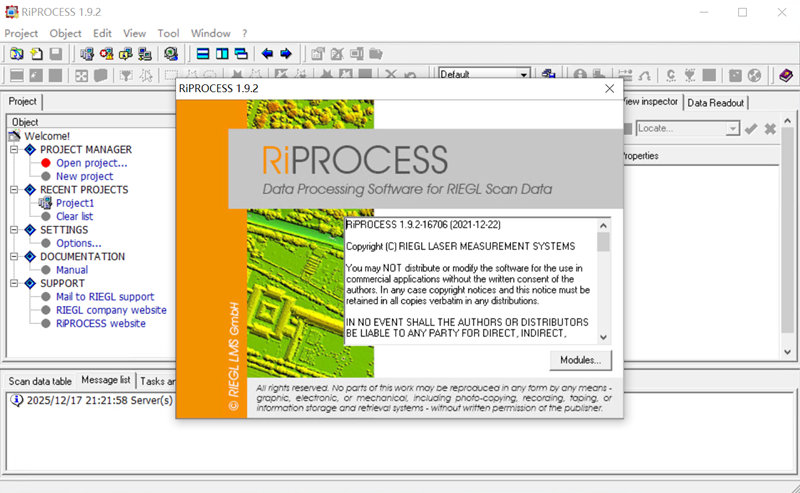The width and height of the screenshot is (800, 493).
Task: Click the grayed save disk toolbar icon
Action: [x=56, y=54]
